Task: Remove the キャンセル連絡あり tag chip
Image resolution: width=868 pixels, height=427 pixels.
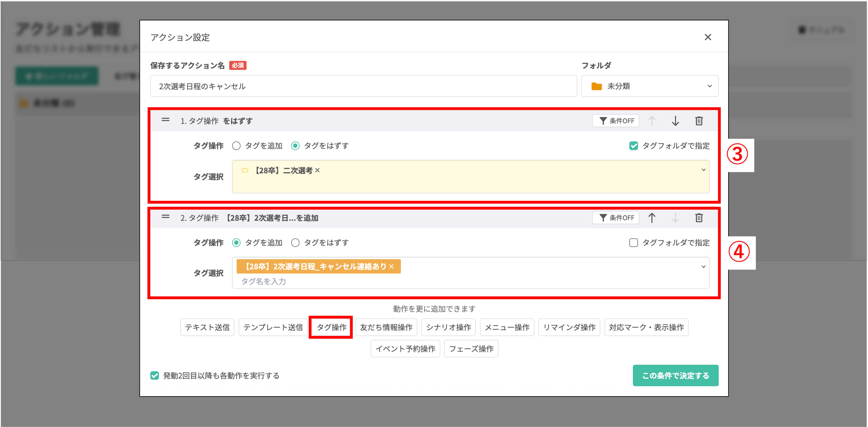Action: point(391,266)
